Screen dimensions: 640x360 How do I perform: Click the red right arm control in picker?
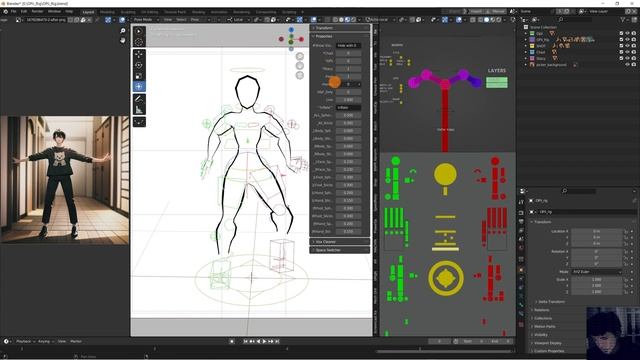[496, 179]
